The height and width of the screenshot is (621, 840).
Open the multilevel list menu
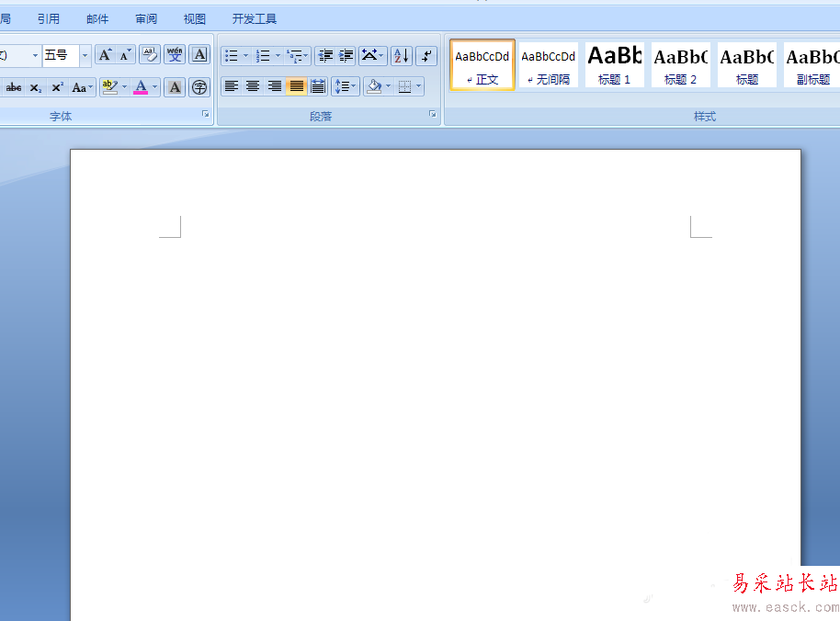297,56
